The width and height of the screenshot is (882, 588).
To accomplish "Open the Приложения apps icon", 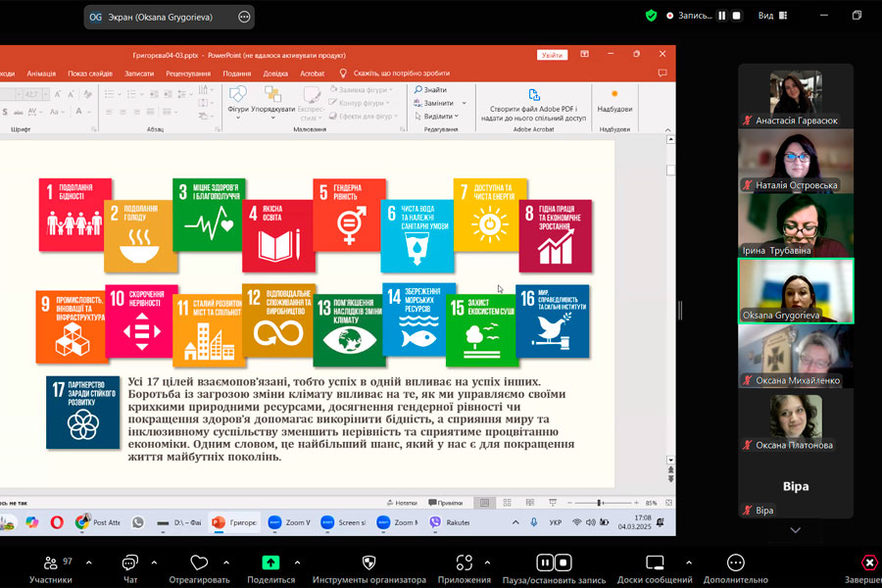I will (x=465, y=563).
